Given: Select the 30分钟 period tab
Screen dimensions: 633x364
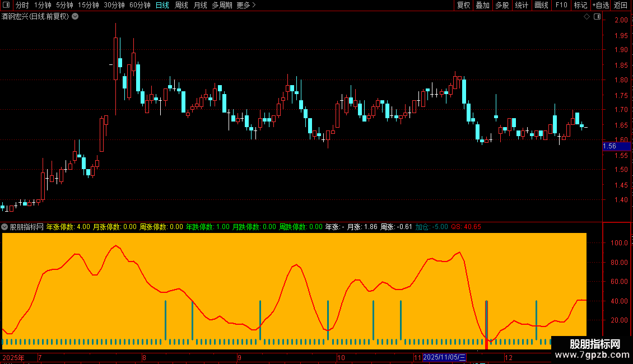Looking at the screenshot, I should point(114,5).
